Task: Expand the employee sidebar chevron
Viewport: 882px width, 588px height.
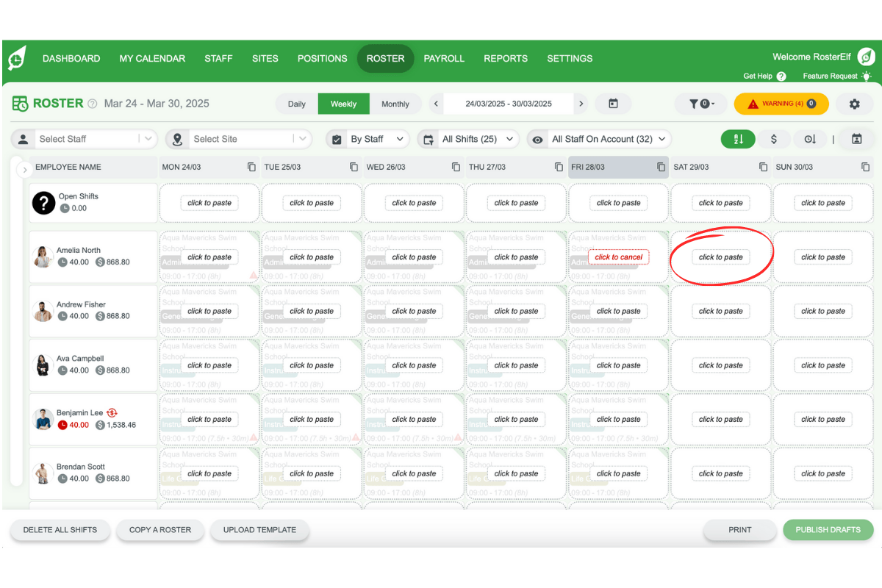Action: 24,170
